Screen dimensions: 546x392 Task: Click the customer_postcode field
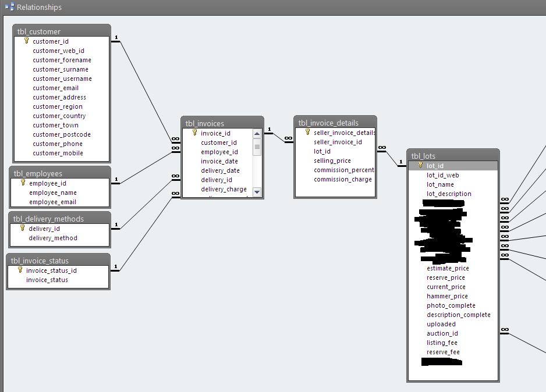tap(62, 134)
